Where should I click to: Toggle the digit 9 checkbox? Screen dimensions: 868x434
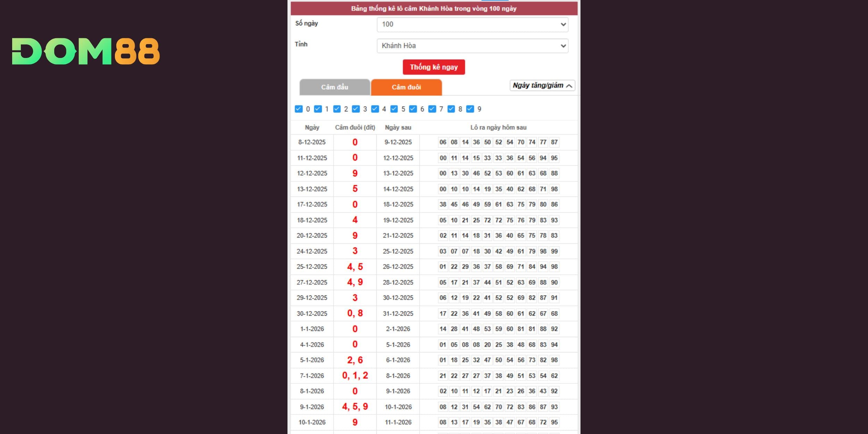point(470,109)
